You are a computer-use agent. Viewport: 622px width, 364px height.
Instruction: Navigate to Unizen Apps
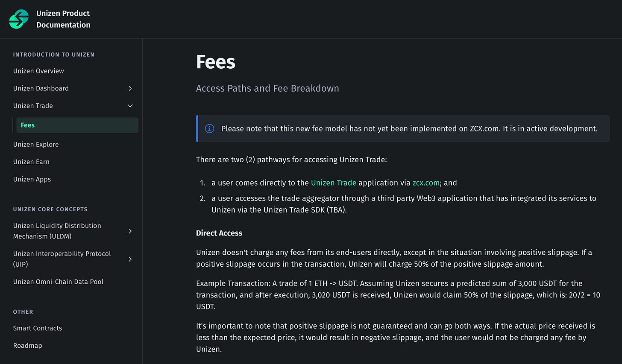(x=32, y=179)
